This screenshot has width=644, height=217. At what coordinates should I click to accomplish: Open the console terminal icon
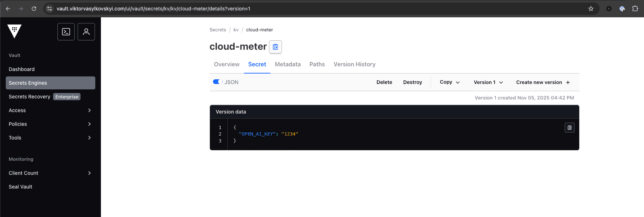click(x=66, y=32)
